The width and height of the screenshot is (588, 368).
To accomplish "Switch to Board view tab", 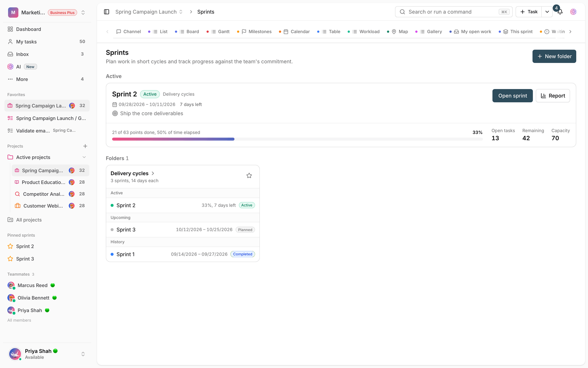I will (187, 32).
